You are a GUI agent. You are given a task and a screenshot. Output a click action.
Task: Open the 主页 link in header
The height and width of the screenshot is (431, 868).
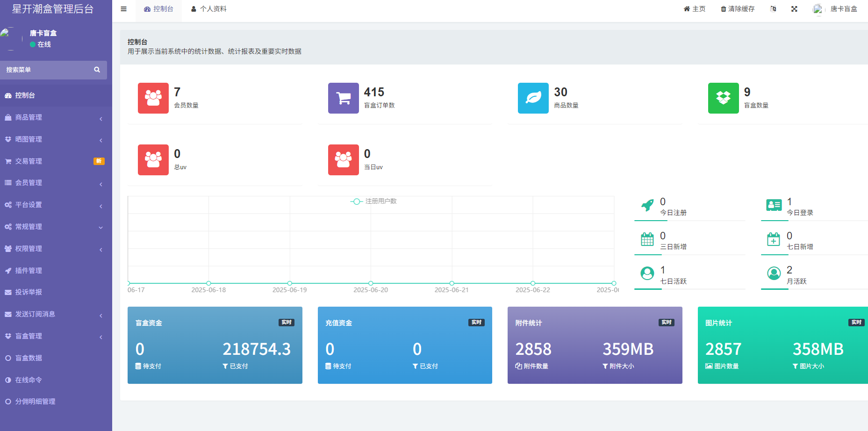click(695, 9)
